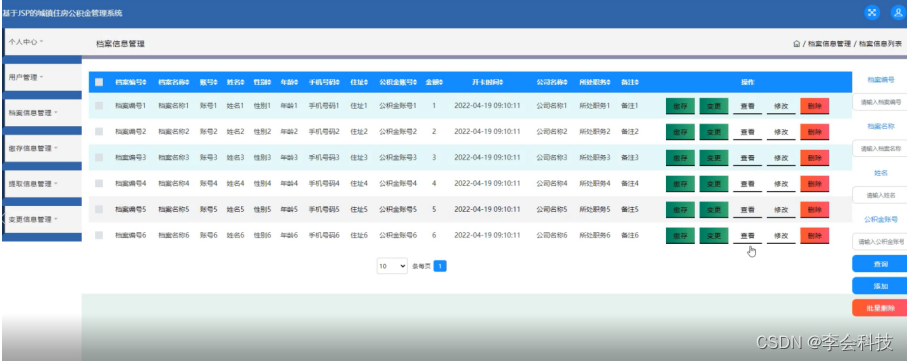Click red 删除 button in row 2
909x361 pixels.
click(815, 132)
